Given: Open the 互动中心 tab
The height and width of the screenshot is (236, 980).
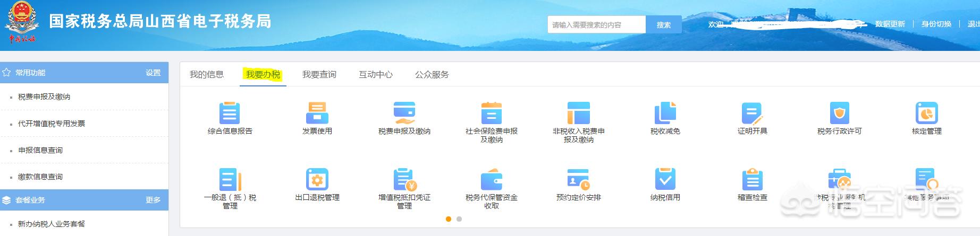Looking at the screenshot, I should pyautogui.click(x=376, y=75).
